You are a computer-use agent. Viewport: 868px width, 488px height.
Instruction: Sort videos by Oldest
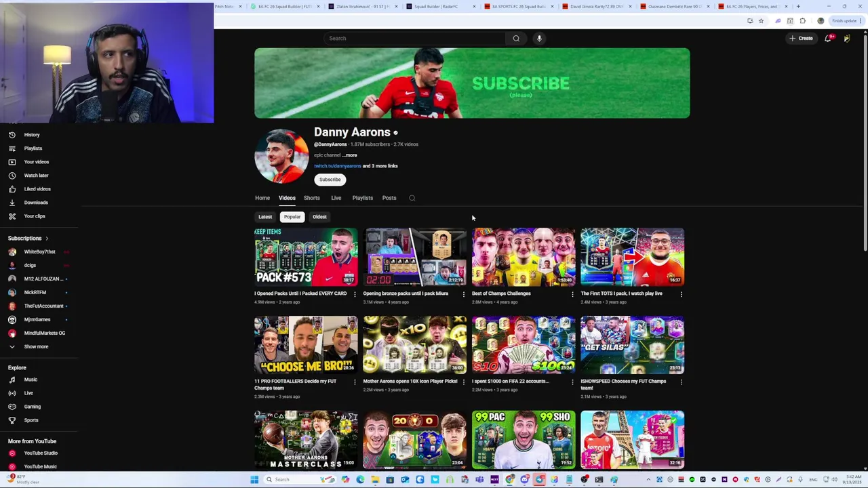click(x=319, y=217)
